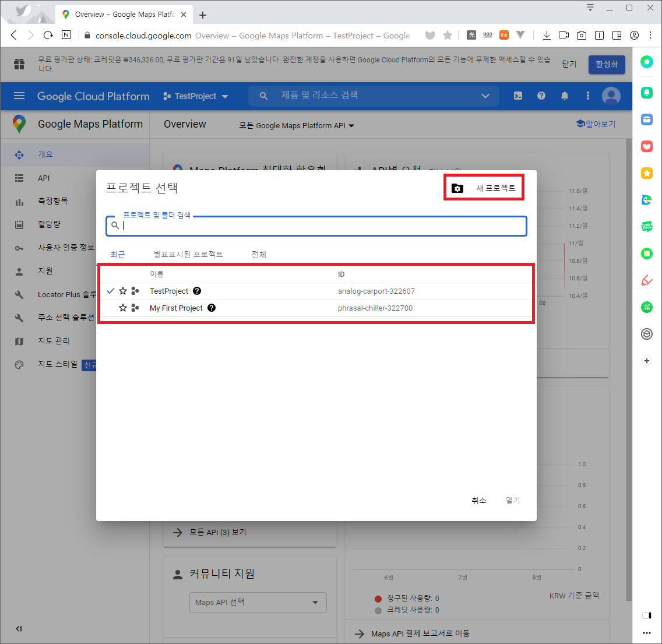Viewport: 662px width, 644px height.
Task: Open the user account avatar
Action: pyautogui.click(x=611, y=96)
